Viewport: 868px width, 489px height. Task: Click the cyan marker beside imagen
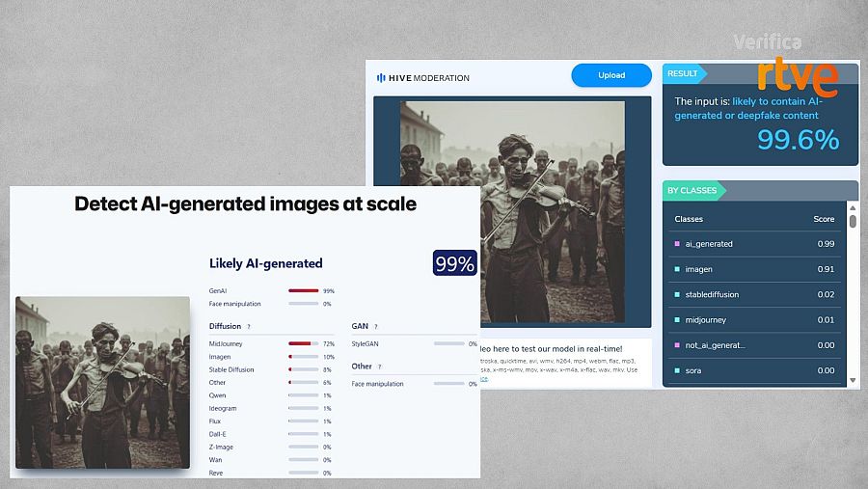coord(677,269)
